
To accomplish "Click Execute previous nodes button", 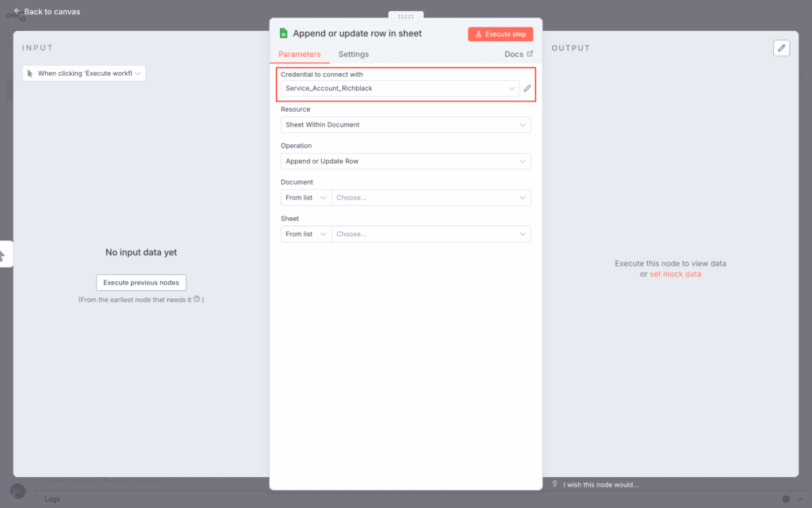I will pos(141,282).
